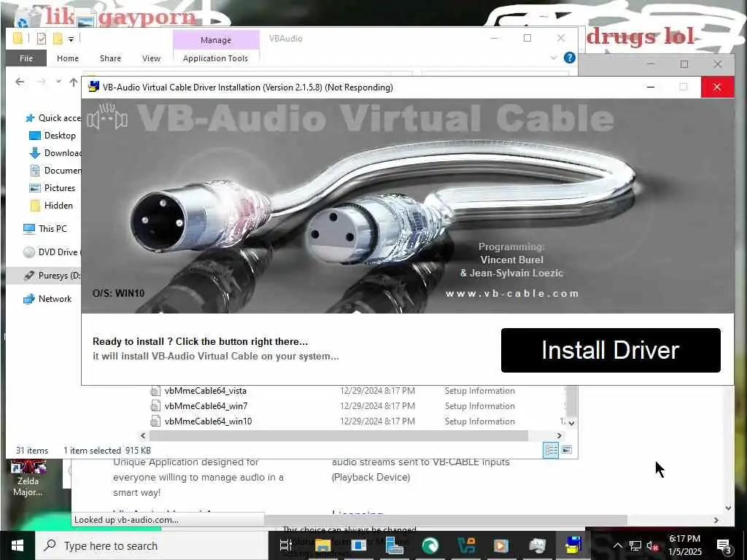Select Network in the navigation pane
The width and height of the screenshot is (747, 560).
click(47, 298)
